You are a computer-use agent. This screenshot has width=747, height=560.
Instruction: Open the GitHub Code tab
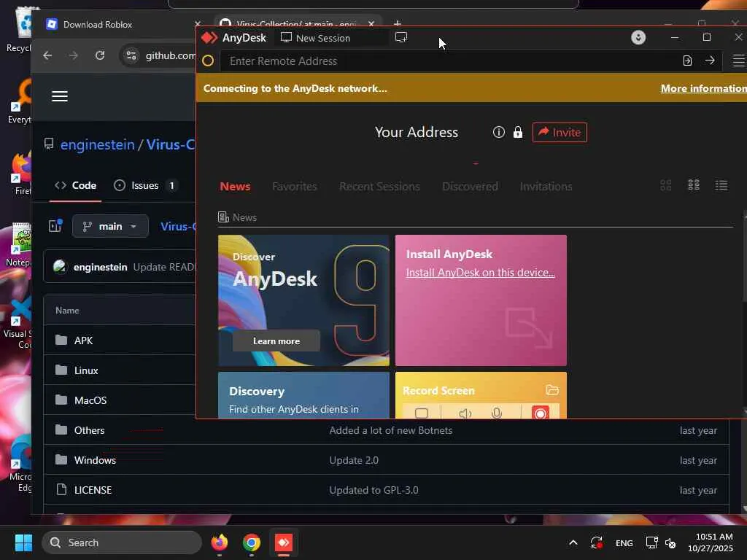pos(75,185)
